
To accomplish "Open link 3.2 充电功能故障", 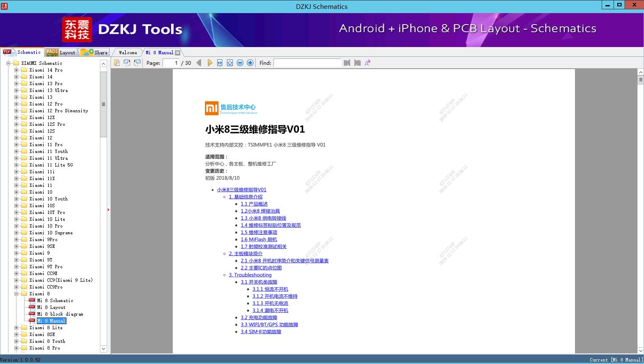I will 259,317.
